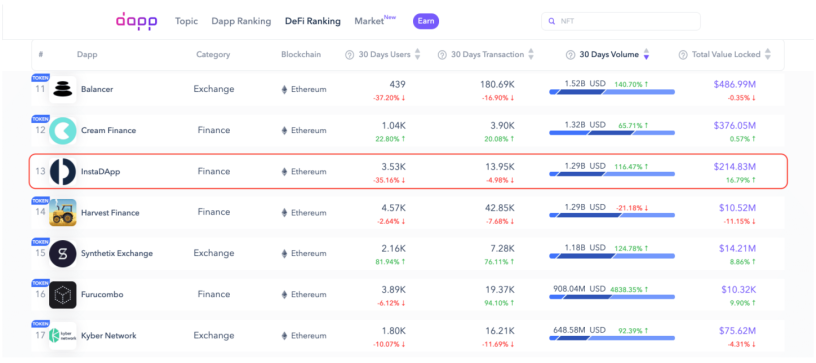The width and height of the screenshot is (816, 363).
Task: Click the TOKEN badge on Harvest Finance
Action: click(x=41, y=200)
